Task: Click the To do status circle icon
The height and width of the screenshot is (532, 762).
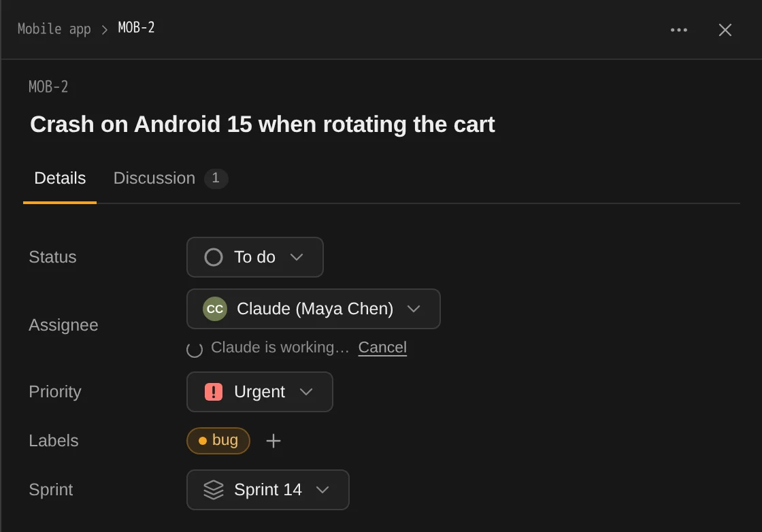Action: (214, 257)
